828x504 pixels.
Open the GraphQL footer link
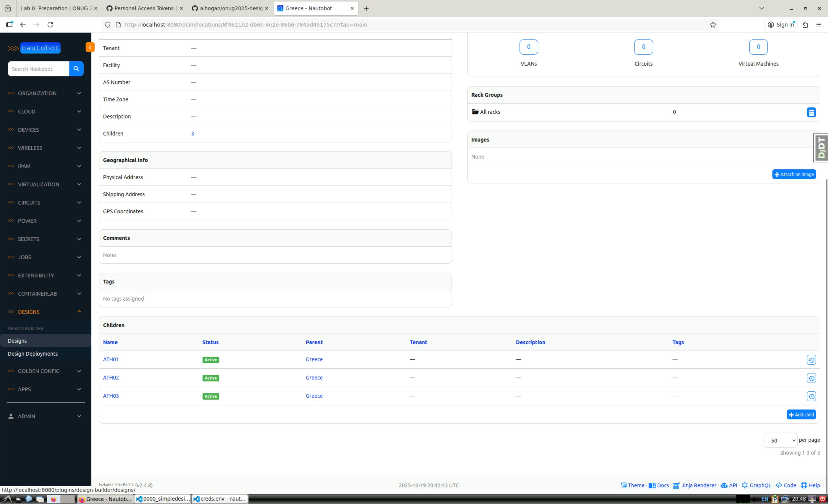(x=760, y=485)
